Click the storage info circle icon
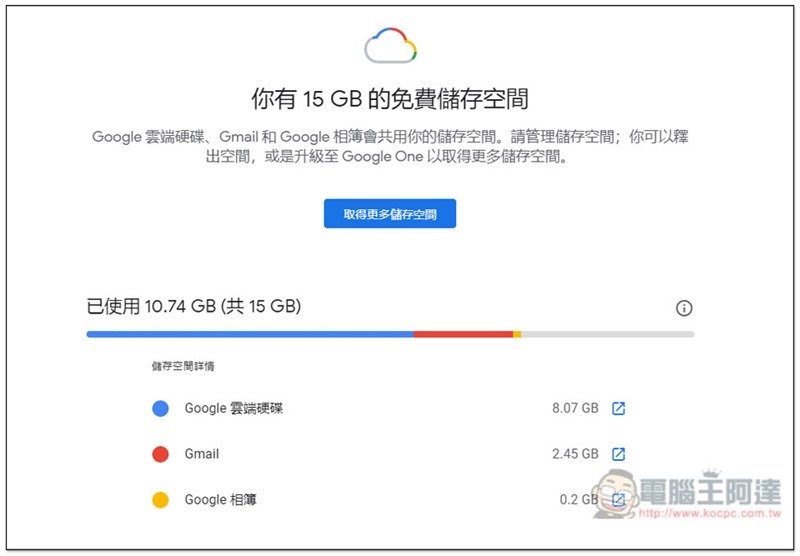 point(684,308)
